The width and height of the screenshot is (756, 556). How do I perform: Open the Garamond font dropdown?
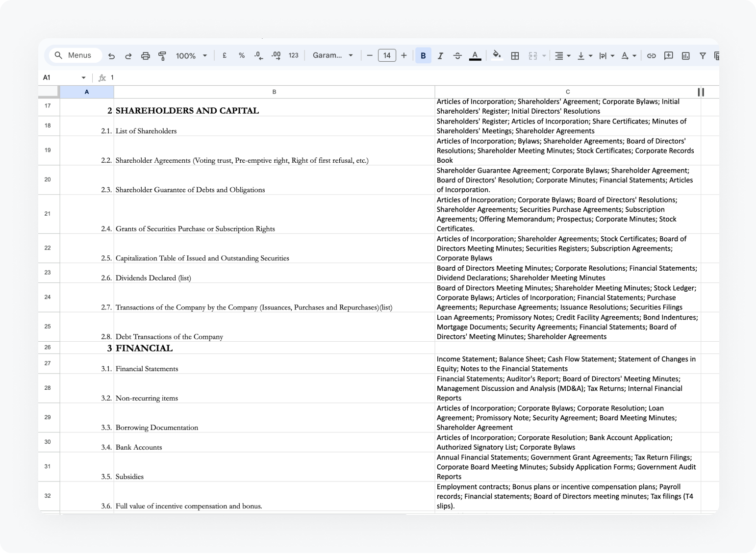coord(332,55)
